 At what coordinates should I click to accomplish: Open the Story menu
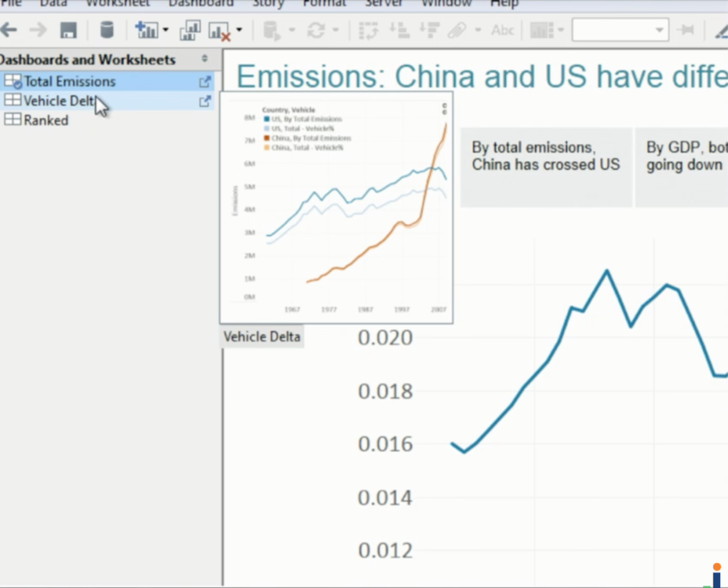[268, 3]
